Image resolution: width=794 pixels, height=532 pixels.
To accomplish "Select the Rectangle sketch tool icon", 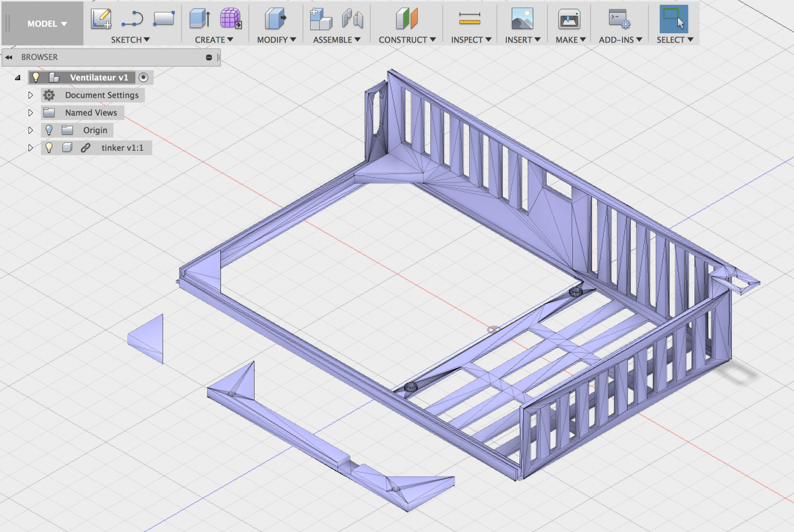I will click(164, 19).
